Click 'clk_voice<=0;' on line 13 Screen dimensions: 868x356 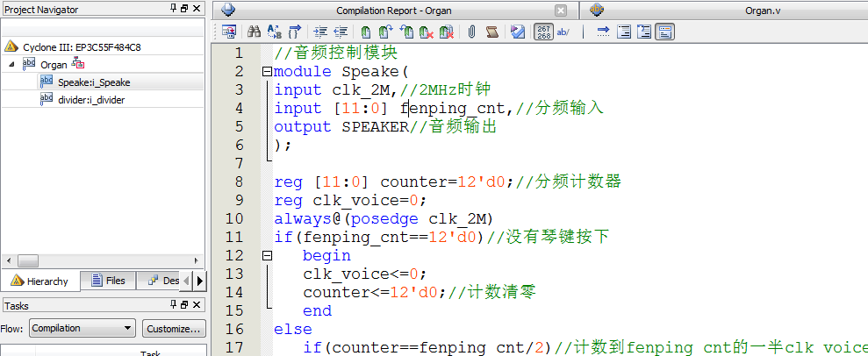pyautogui.click(x=365, y=274)
